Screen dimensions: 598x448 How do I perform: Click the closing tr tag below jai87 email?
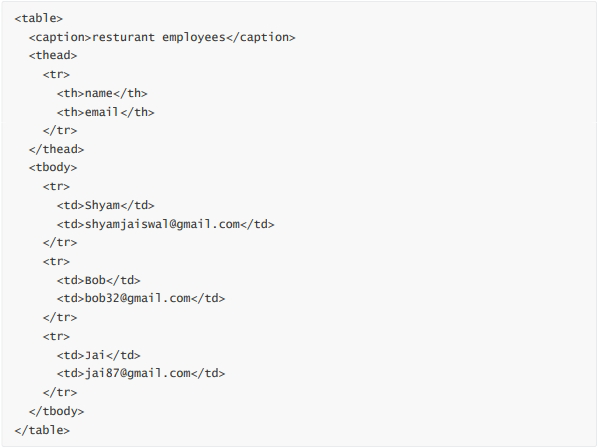[60, 392]
